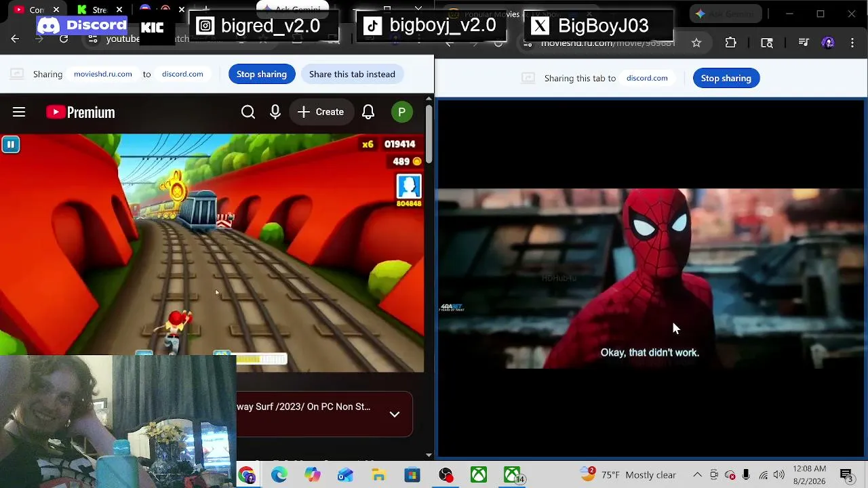Open the Windows notification center
This screenshot has height=488, width=868.
(x=846, y=475)
